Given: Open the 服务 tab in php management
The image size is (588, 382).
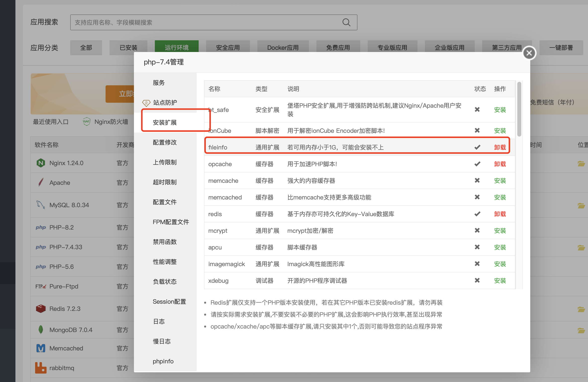Looking at the screenshot, I should pyautogui.click(x=165, y=83).
